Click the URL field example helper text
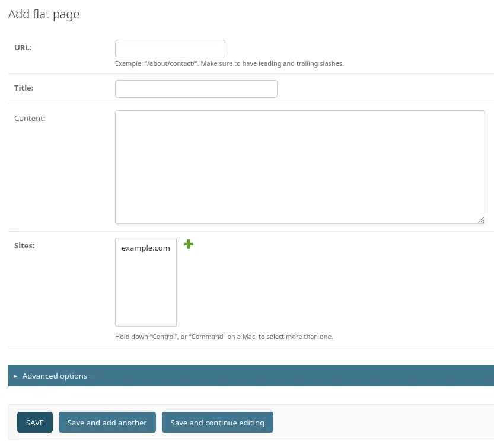Screen dimensions: 494x448 pyautogui.click(x=229, y=63)
